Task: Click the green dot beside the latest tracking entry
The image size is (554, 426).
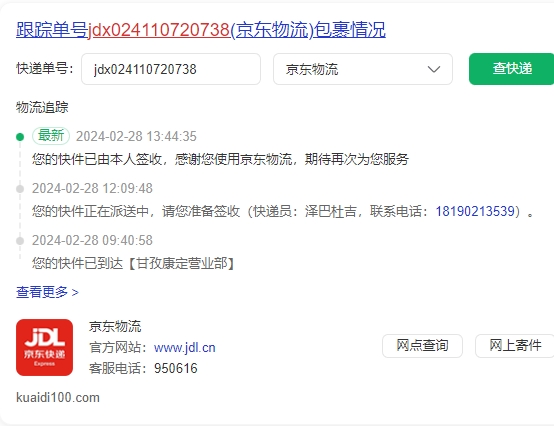Action: click(x=20, y=137)
